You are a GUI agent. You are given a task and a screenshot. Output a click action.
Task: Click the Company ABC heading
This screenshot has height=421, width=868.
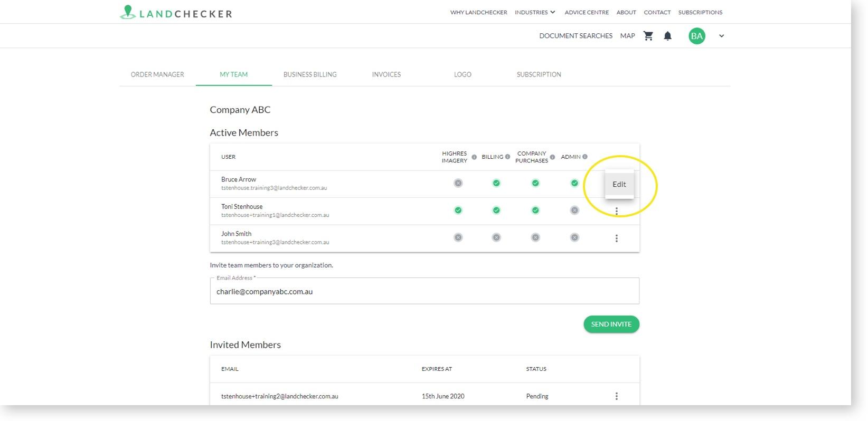[240, 110]
